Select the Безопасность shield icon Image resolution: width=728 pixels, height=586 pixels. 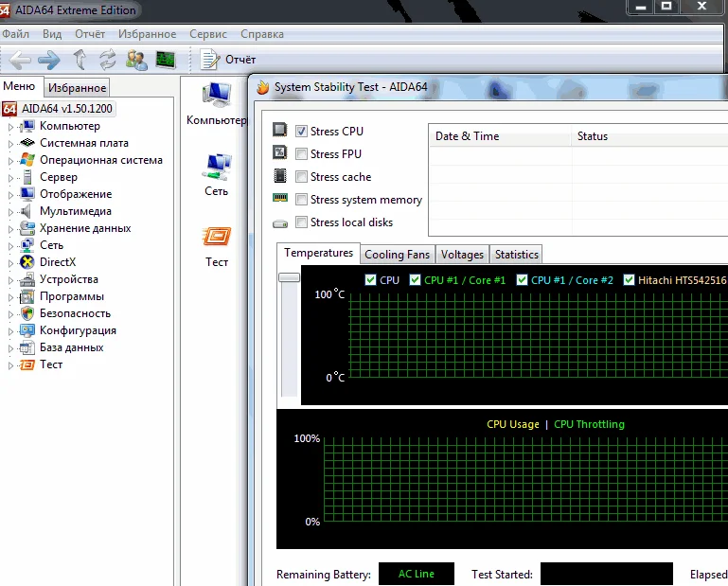click(x=27, y=313)
